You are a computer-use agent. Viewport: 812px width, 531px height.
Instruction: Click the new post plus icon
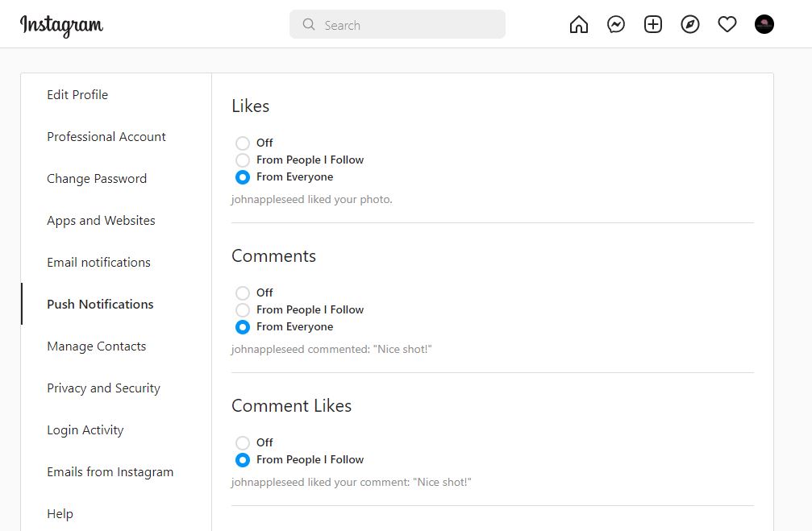653,24
